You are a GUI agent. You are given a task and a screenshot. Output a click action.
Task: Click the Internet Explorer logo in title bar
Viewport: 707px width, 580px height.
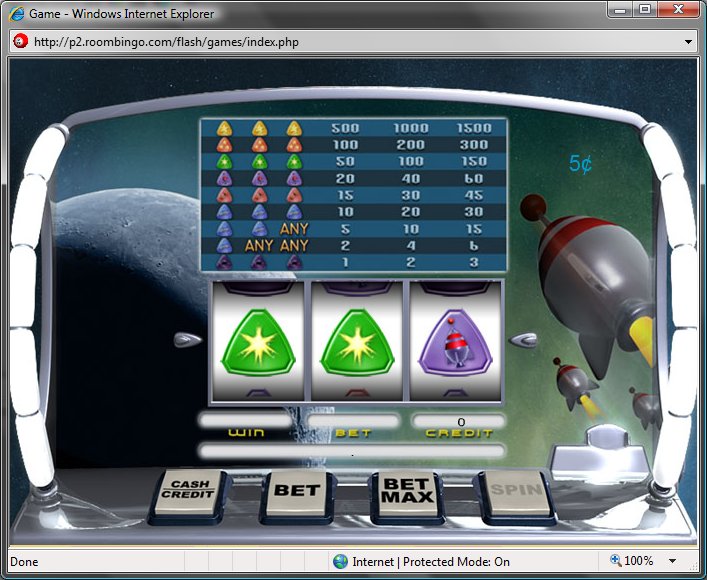click(x=17, y=14)
